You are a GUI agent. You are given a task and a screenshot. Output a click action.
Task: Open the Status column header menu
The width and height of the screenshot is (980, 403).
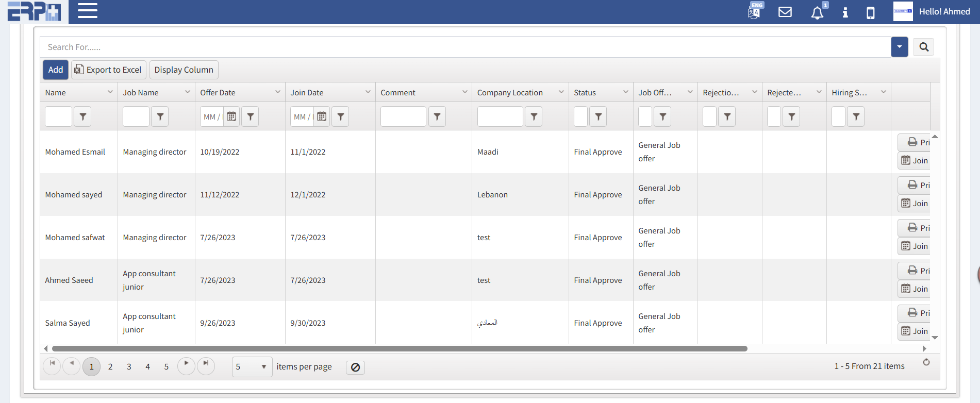[x=625, y=92]
